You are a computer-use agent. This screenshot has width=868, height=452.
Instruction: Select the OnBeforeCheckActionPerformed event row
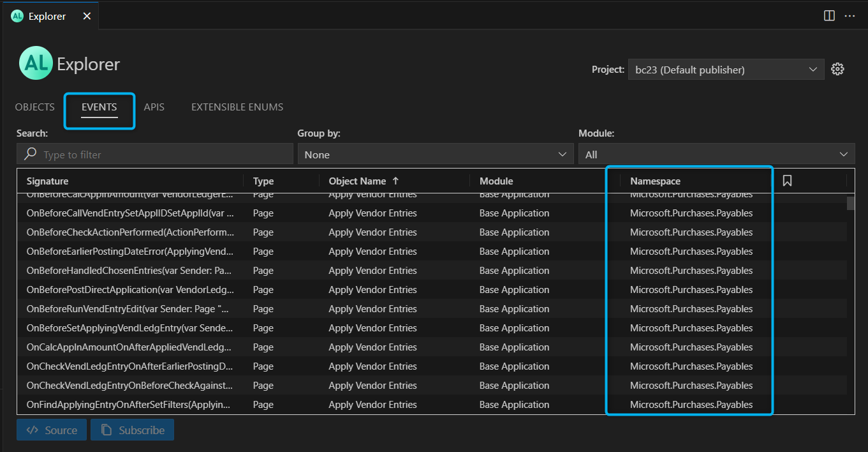pyautogui.click(x=431, y=232)
